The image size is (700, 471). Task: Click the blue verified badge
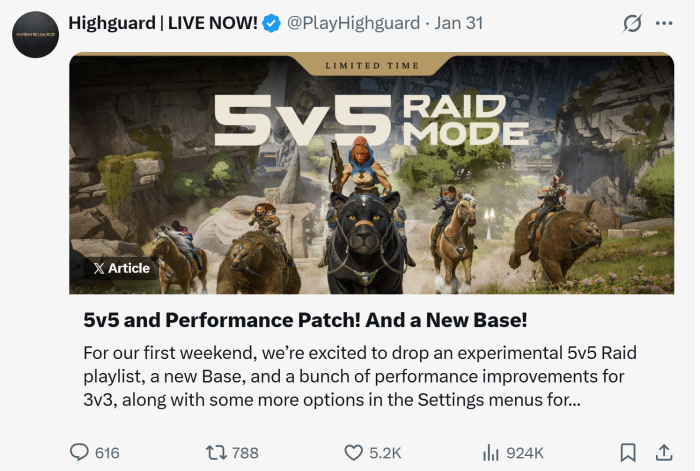click(x=271, y=23)
